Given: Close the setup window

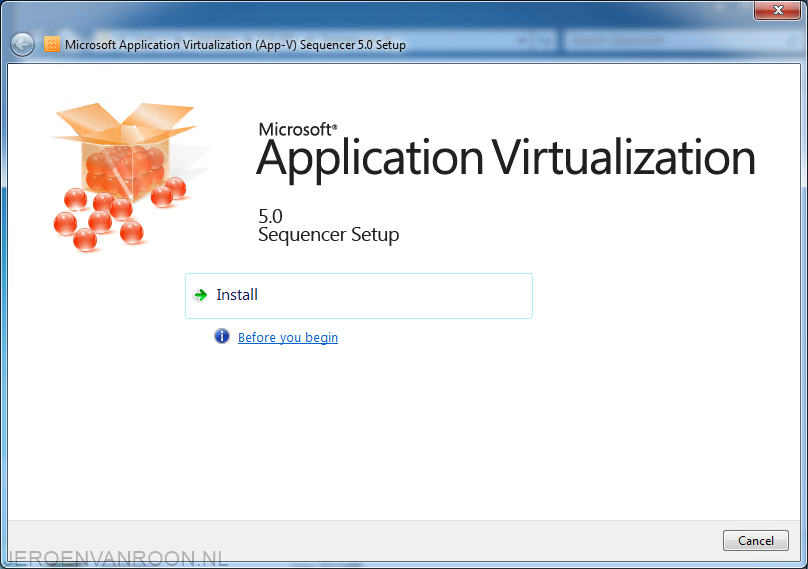Looking at the screenshot, I should click(778, 10).
